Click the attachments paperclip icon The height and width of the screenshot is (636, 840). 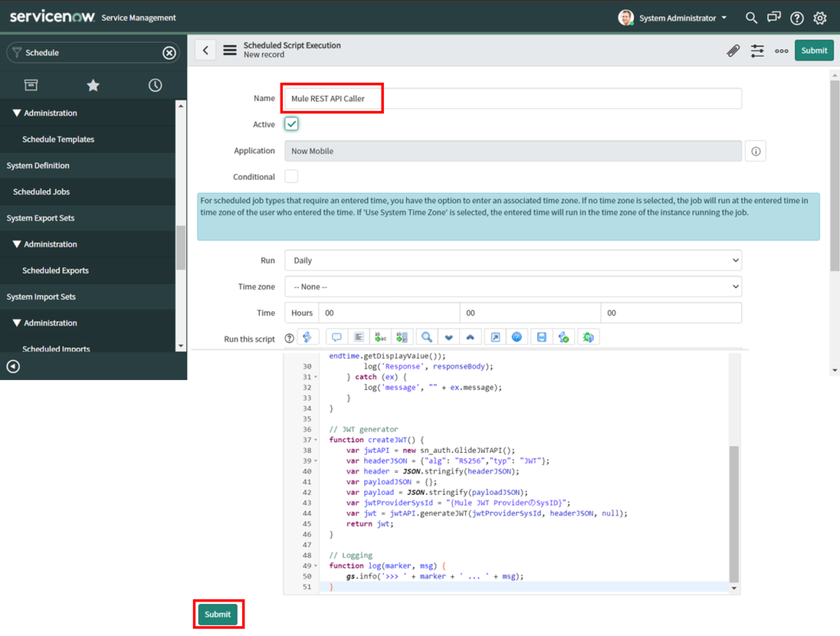[733, 51]
